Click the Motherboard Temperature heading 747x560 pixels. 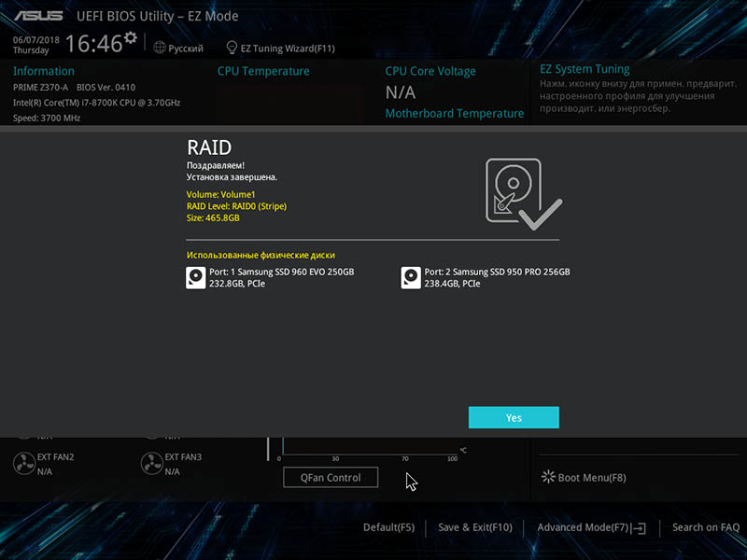(x=455, y=113)
